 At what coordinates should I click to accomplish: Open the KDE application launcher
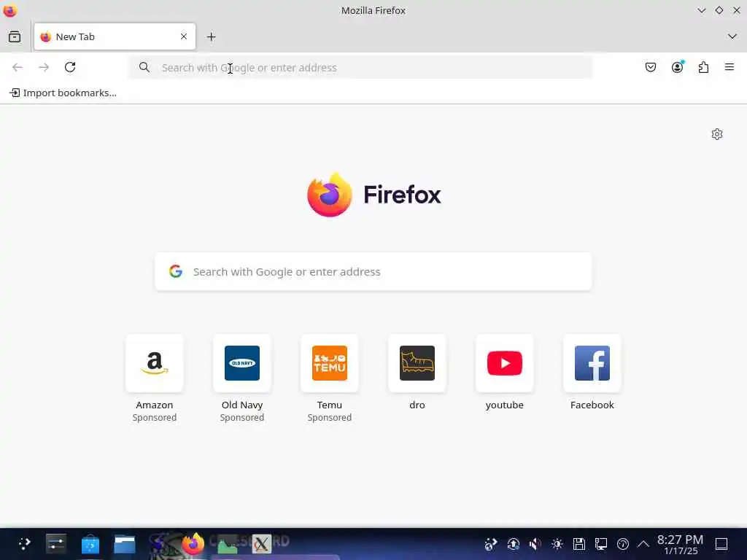point(24,544)
